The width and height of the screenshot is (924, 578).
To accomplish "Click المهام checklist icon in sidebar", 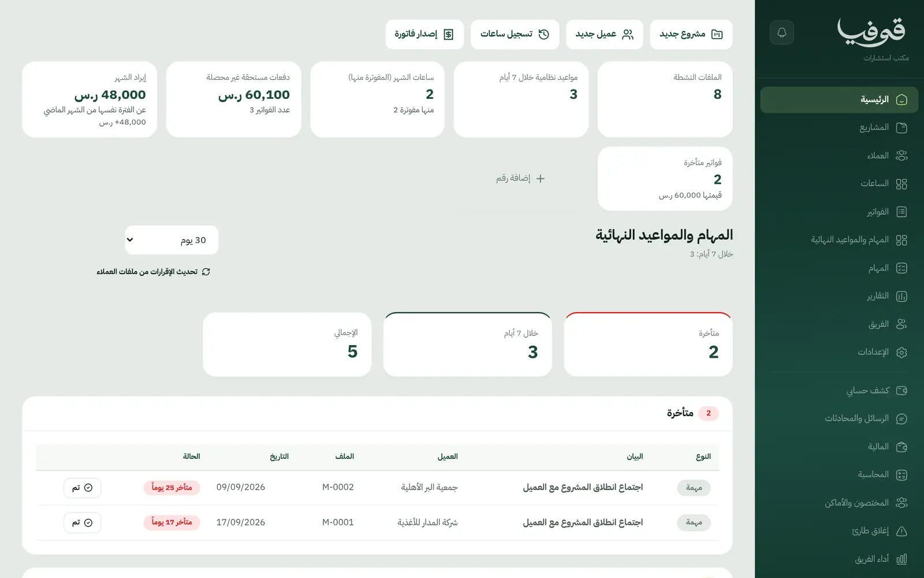I will (x=901, y=268).
